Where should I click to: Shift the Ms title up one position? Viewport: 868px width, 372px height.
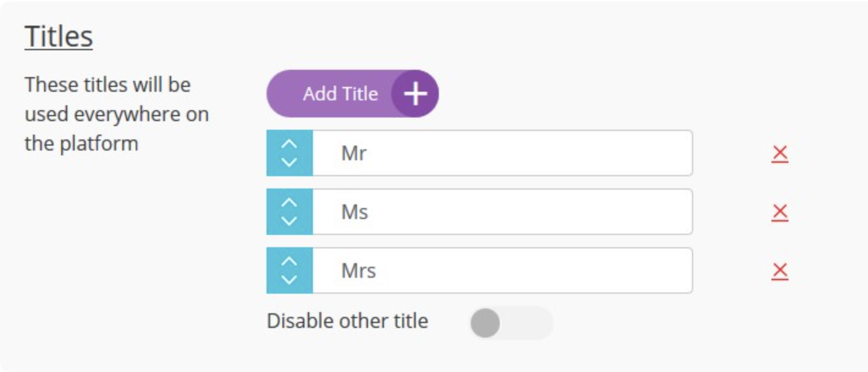point(290,203)
